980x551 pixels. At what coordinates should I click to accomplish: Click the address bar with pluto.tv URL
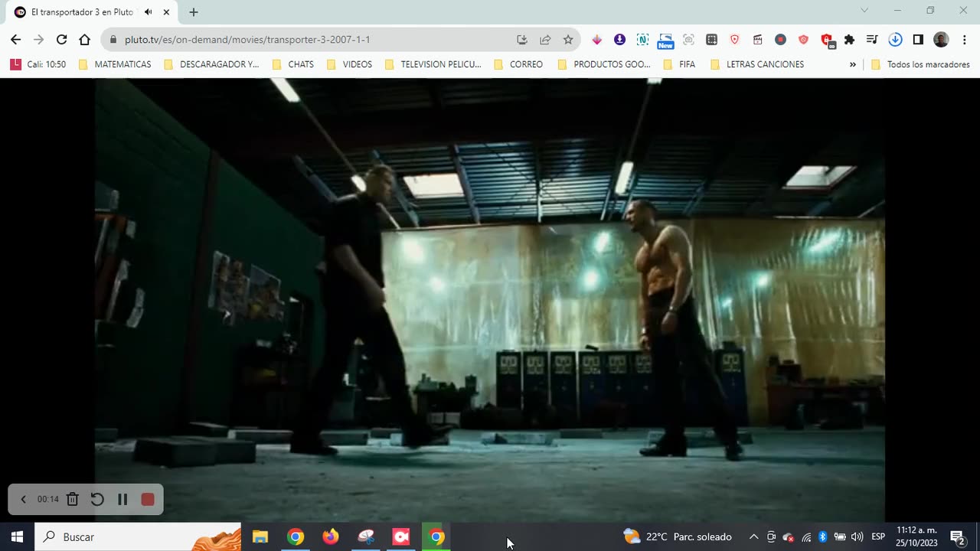coord(306,40)
